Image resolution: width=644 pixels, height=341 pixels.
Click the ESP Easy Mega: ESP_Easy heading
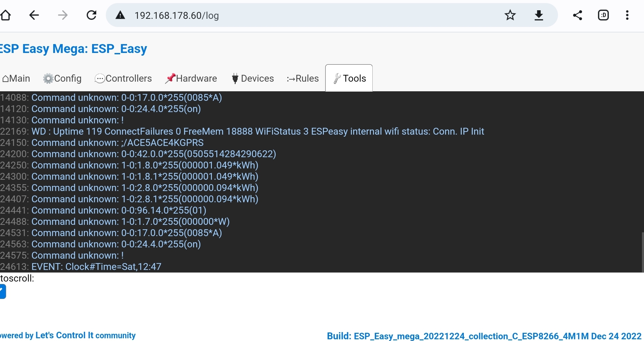coord(73,49)
